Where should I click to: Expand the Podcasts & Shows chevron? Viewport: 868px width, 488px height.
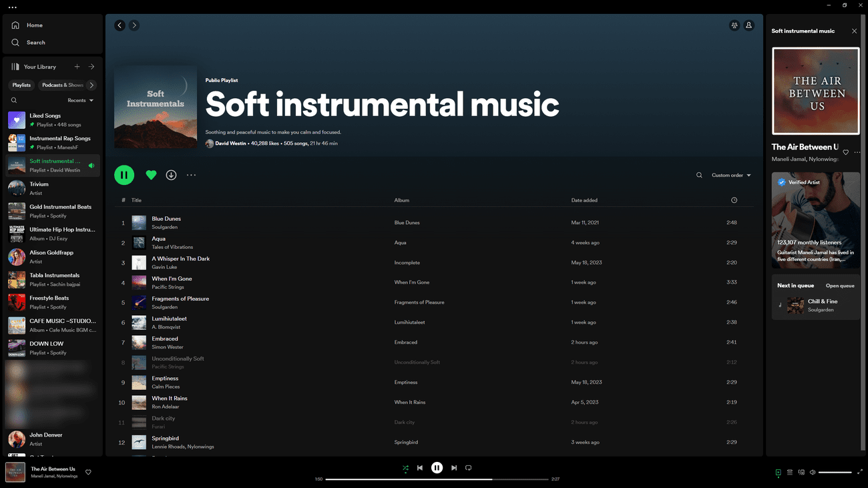92,85
